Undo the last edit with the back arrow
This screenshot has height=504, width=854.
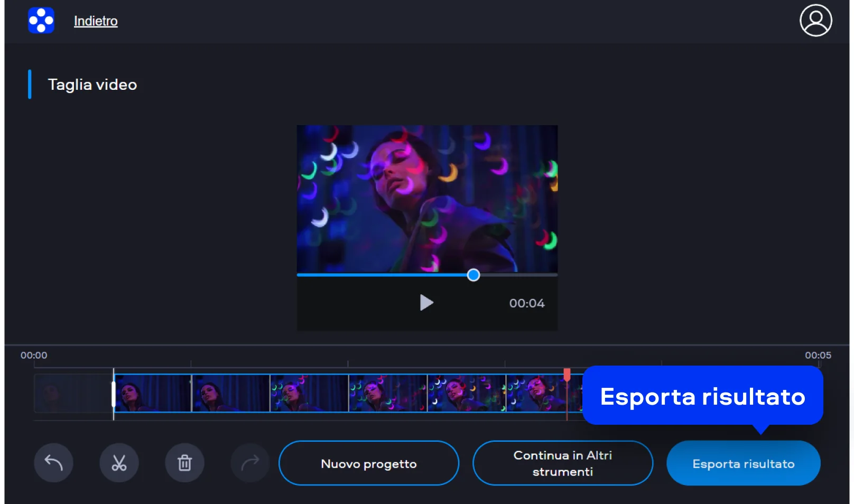pos(53,463)
